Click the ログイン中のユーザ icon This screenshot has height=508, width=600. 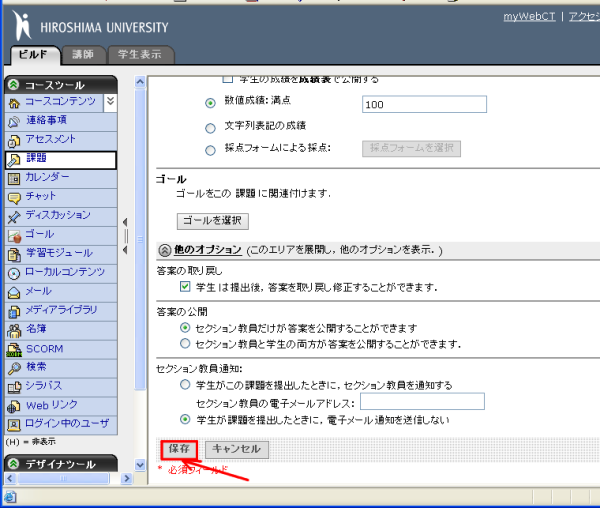pos(14,425)
